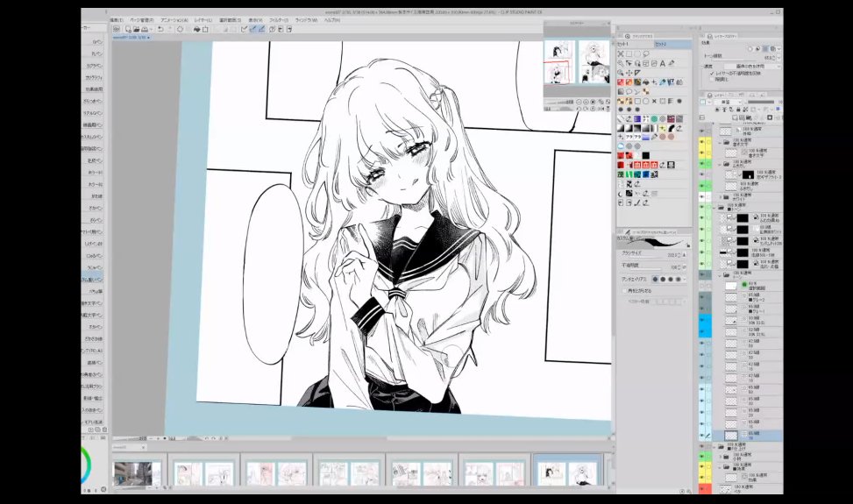Collapse the ふきだし layer folder

pos(720,164)
